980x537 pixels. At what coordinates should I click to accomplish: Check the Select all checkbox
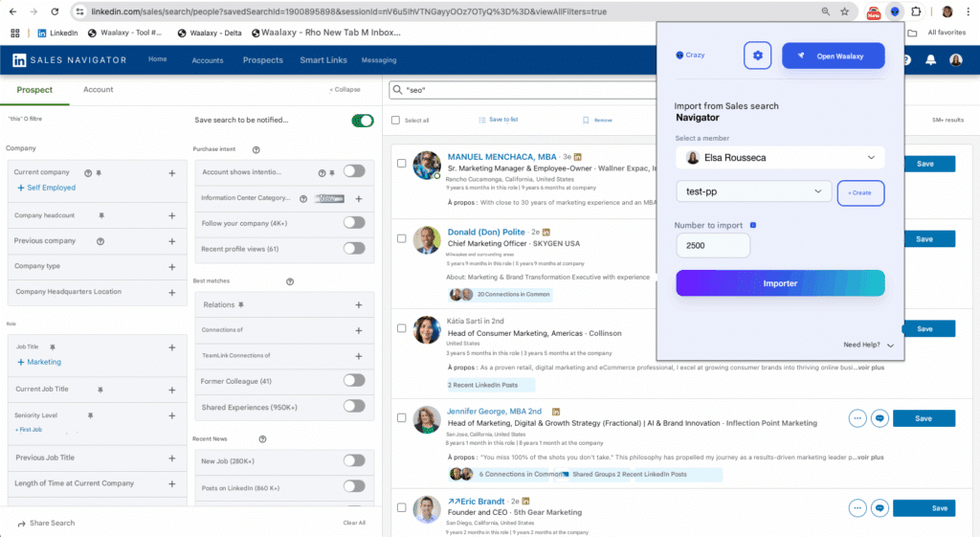tap(395, 120)
